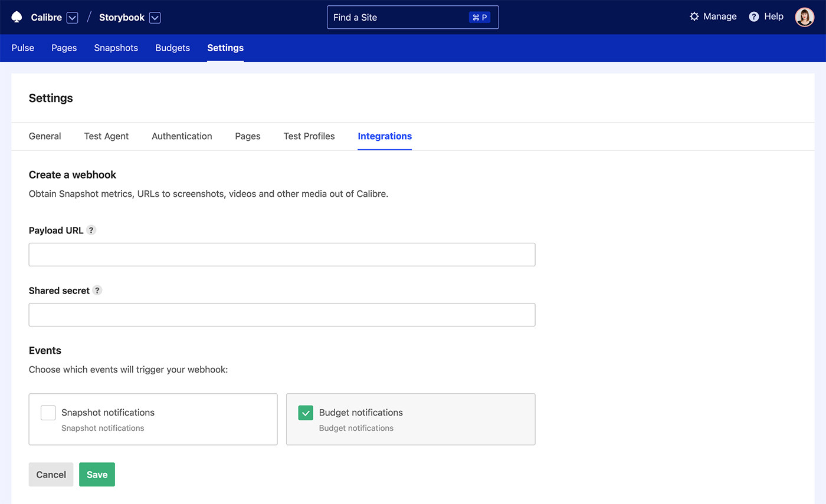Toggle the Snapshot notifications checkbox on
This screenshot has height=504, width=826.
pyautogui.click(x=48, y=413)
